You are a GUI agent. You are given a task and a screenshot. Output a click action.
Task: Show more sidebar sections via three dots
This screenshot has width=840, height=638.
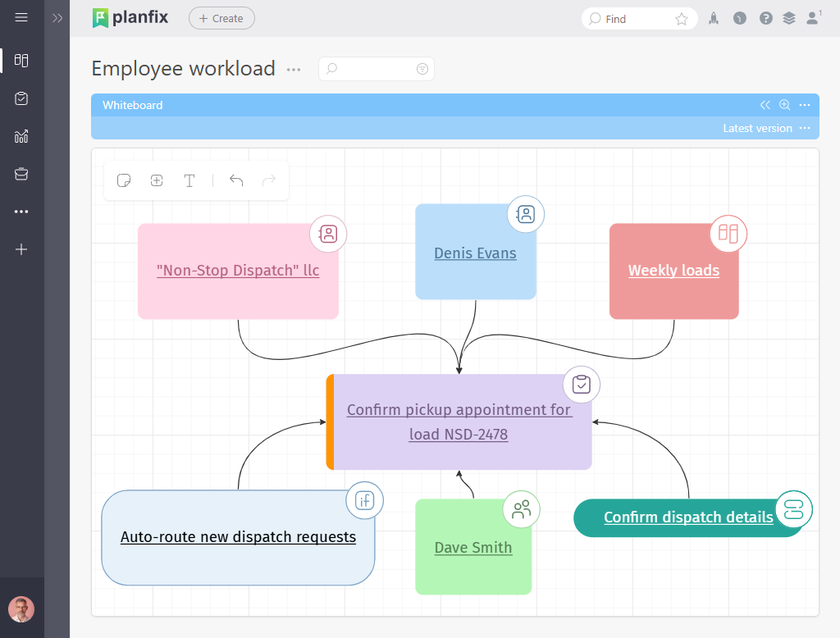[21, 212]
